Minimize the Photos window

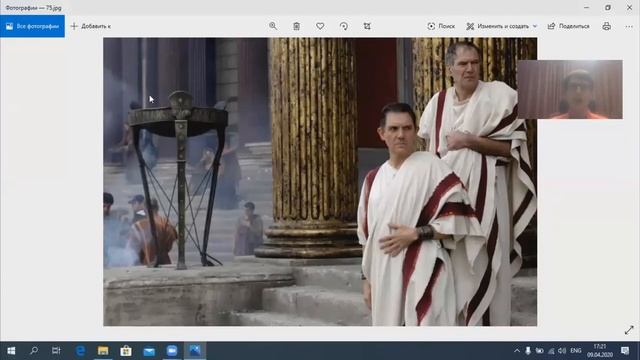point(587,7)
